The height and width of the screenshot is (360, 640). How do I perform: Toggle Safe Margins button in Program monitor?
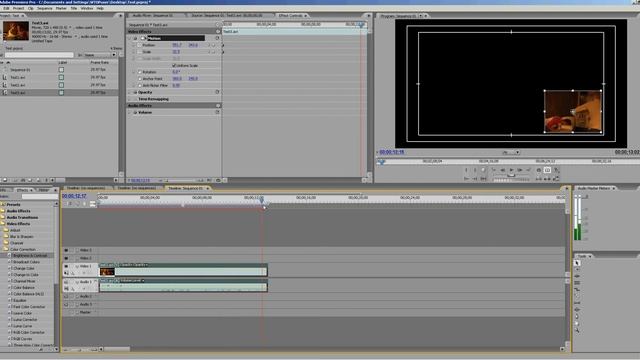tap(547, 170)
